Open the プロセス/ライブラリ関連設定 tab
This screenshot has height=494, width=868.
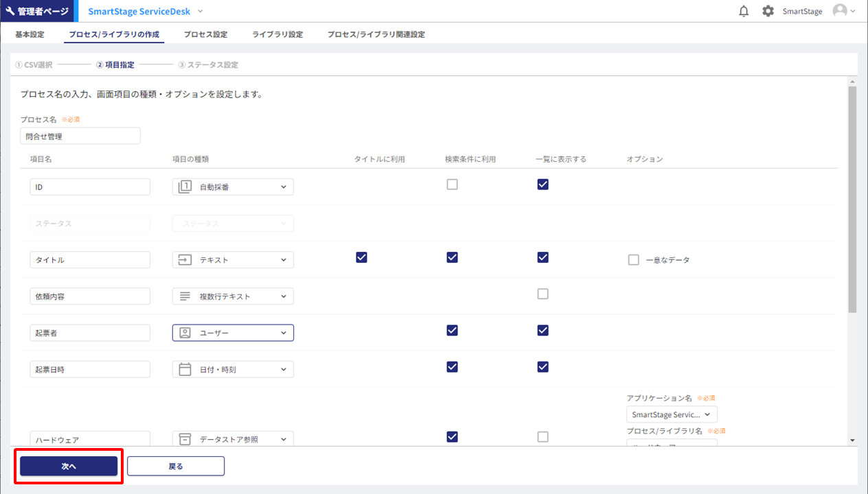tap(376, 34)
